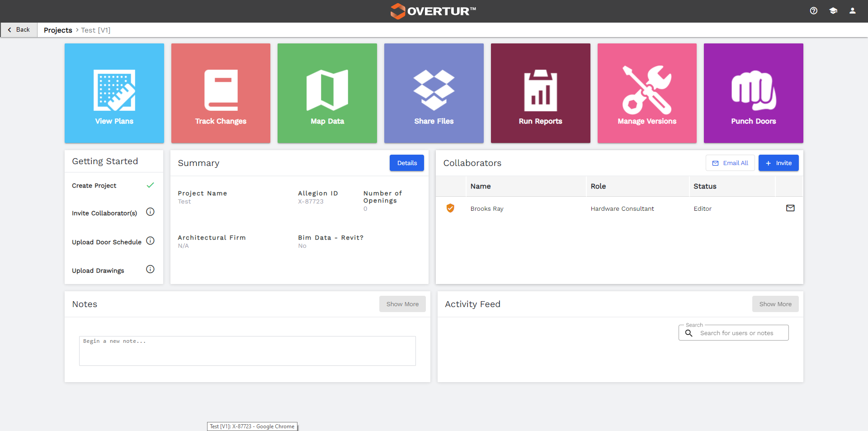
Task: Click the Email All button
Action: tap(730, 163)
